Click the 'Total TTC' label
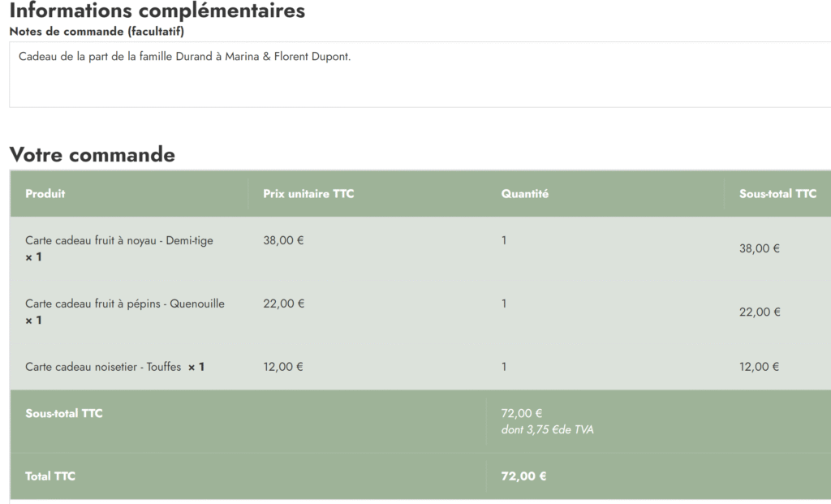 point(50,476)
